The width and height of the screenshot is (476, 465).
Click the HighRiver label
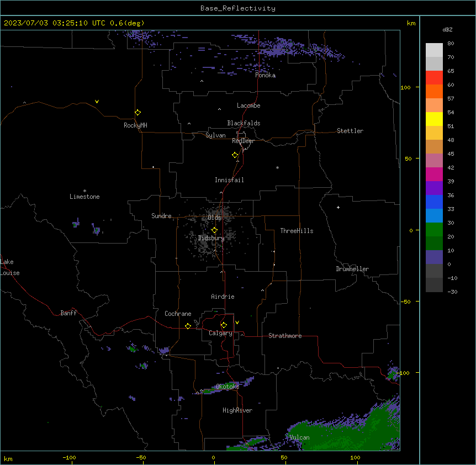(x=237, y=410)
